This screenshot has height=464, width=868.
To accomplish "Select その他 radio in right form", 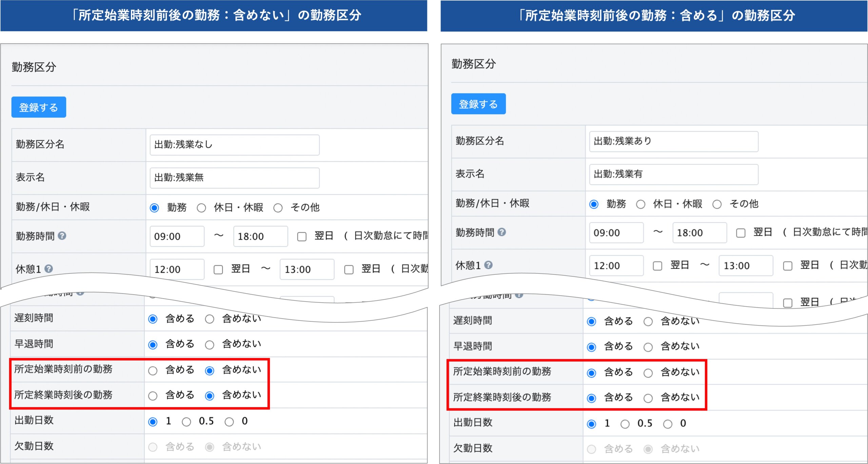I will point(717,204).
